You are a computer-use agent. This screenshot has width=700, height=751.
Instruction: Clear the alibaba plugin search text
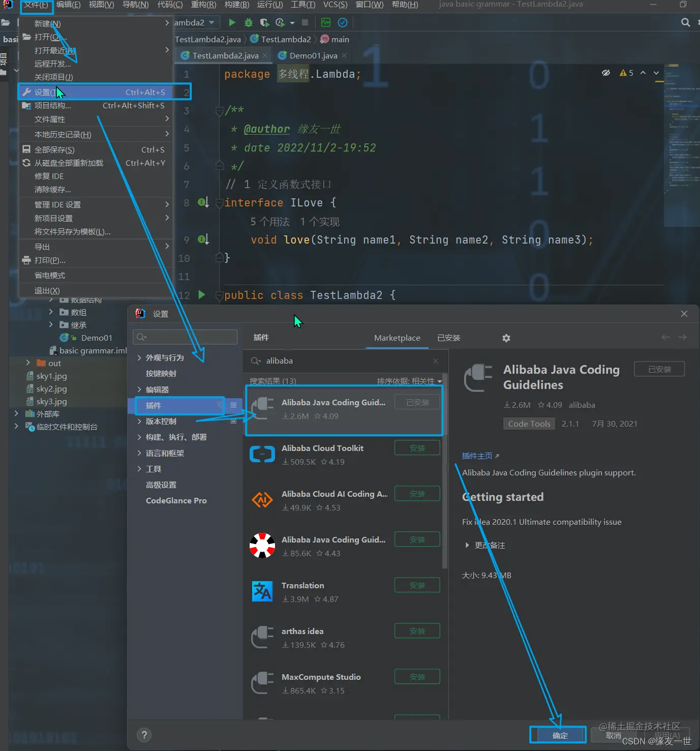(436, 361)
